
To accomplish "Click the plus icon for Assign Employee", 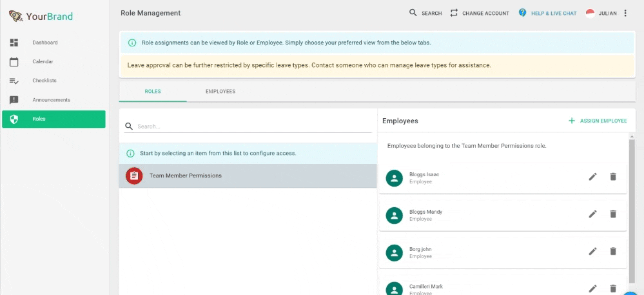I will pyautogui.click(x=571, y=121).
